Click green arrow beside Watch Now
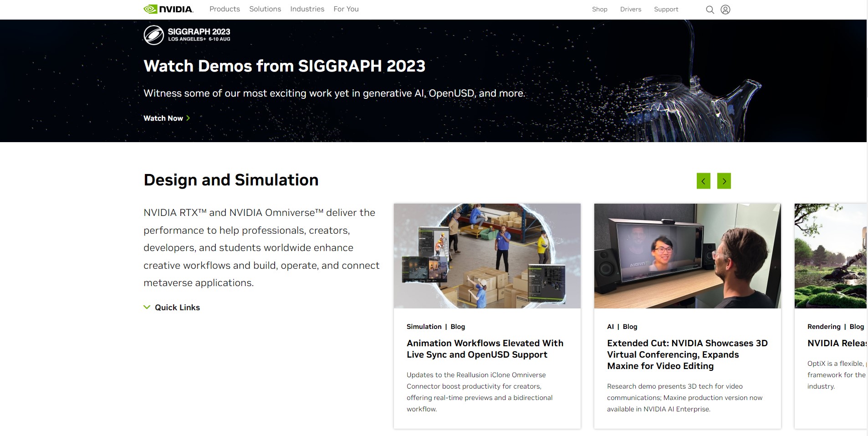This screenshot has width=868, height=436. pos(188,118)
